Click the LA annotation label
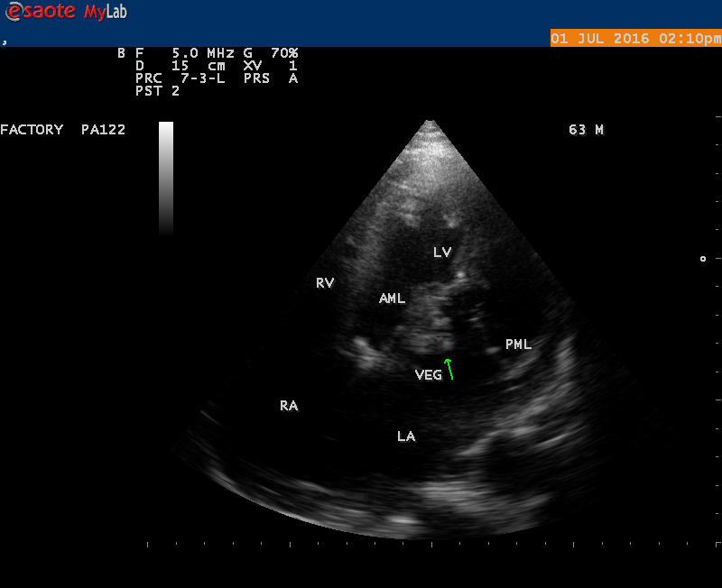Image resolution: width=722 pixels, height=588 pixels. tap(406, 436)
